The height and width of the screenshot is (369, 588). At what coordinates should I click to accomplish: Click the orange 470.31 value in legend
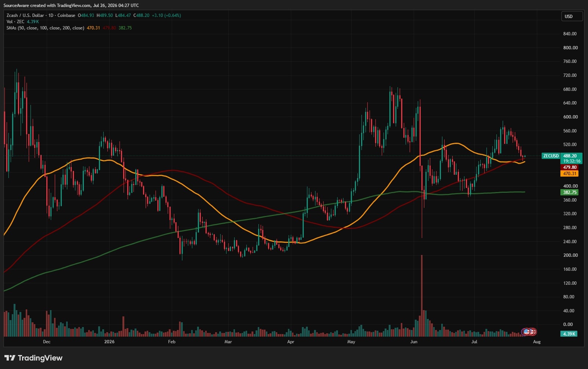tap(93, 28)
